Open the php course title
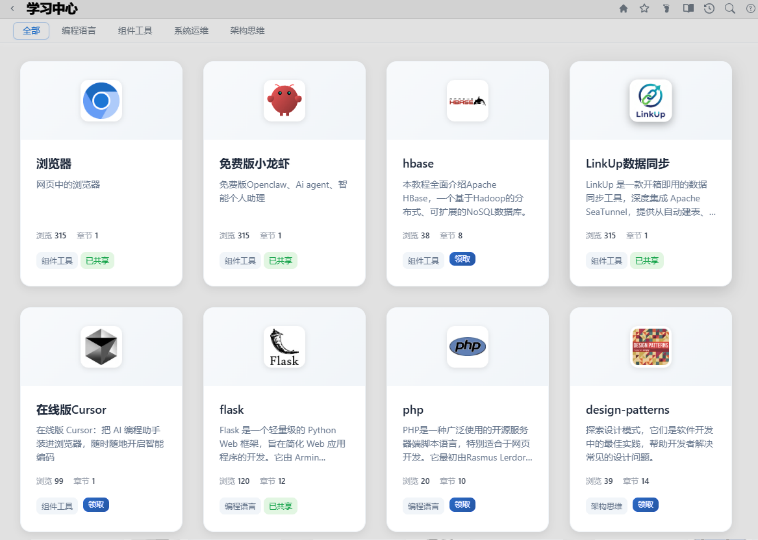Image resolution: width=758 pixels, height=540 pixels. 413,410
